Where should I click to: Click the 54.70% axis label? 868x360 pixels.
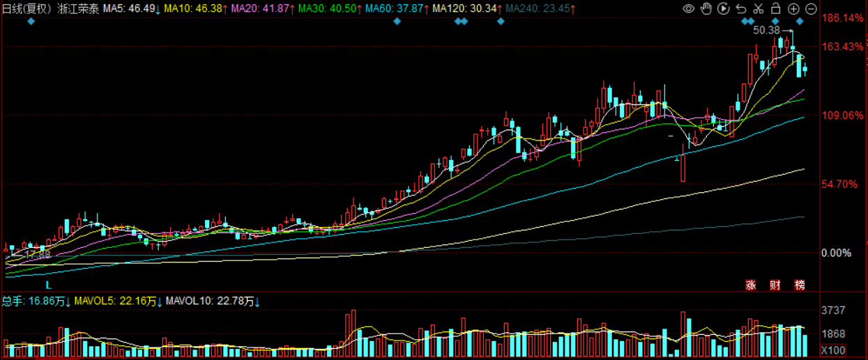(841, 185)
